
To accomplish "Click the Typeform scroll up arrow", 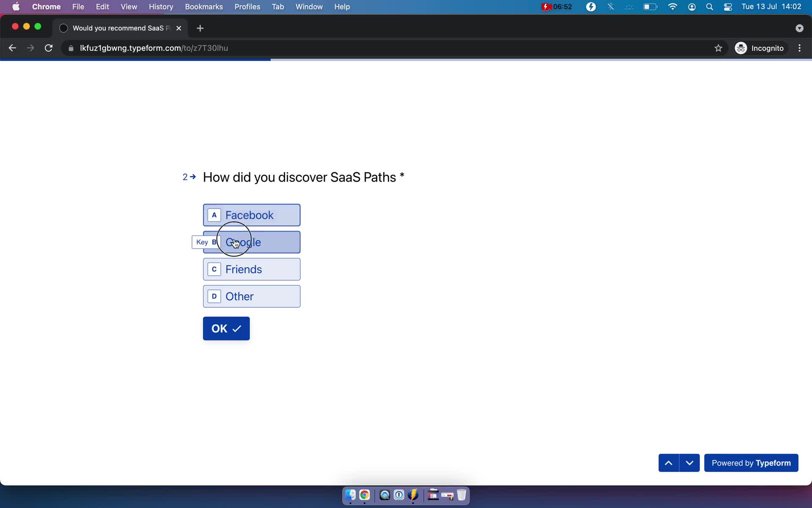I will 668,463.
